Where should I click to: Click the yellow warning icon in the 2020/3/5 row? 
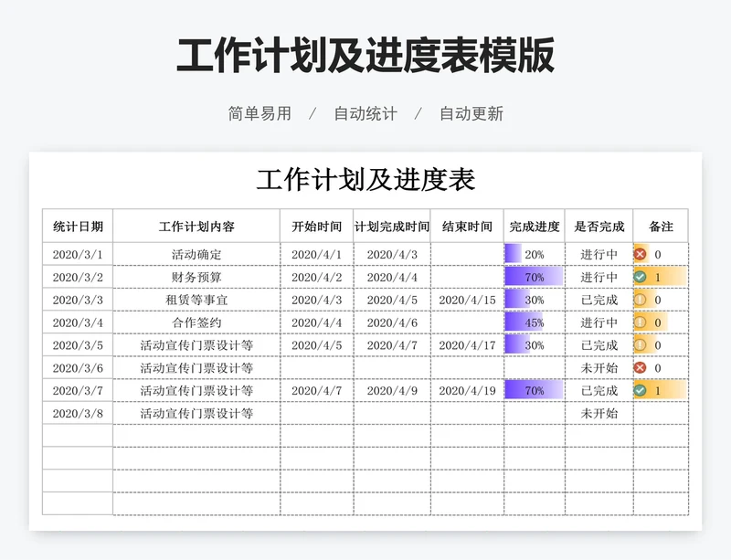pos(641,345)
